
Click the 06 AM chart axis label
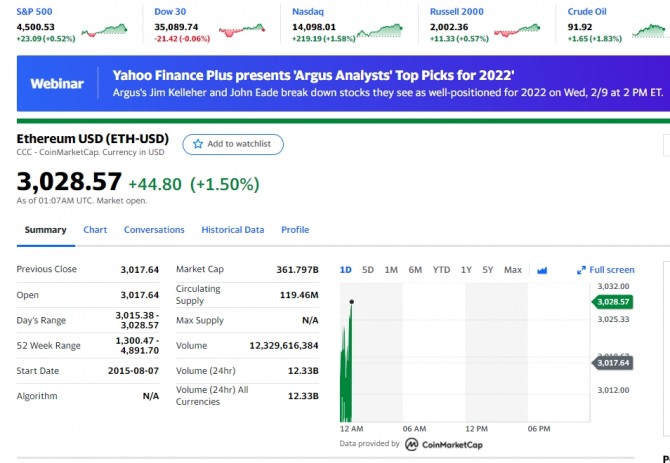tap(414, 428)
